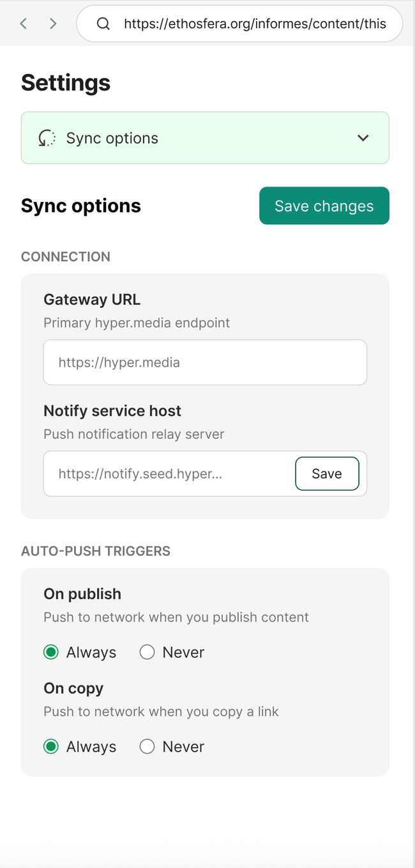The width and height of the screenshot is (415, 868).
Task: Click the Save changes button
Action: point(324,206)
